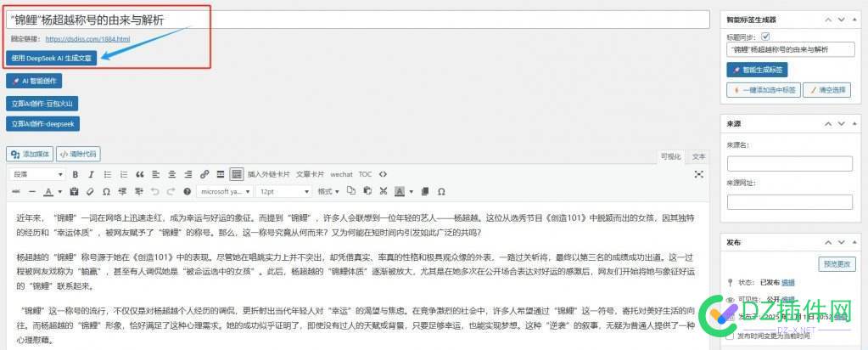
Task: Tick the 发布时间变更为当前时间 checkbox
Action: click(x=731, y=336)
